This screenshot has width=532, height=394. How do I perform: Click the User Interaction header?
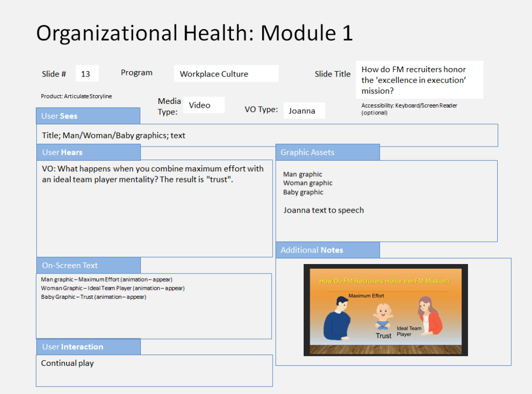[x=88, y=347]
